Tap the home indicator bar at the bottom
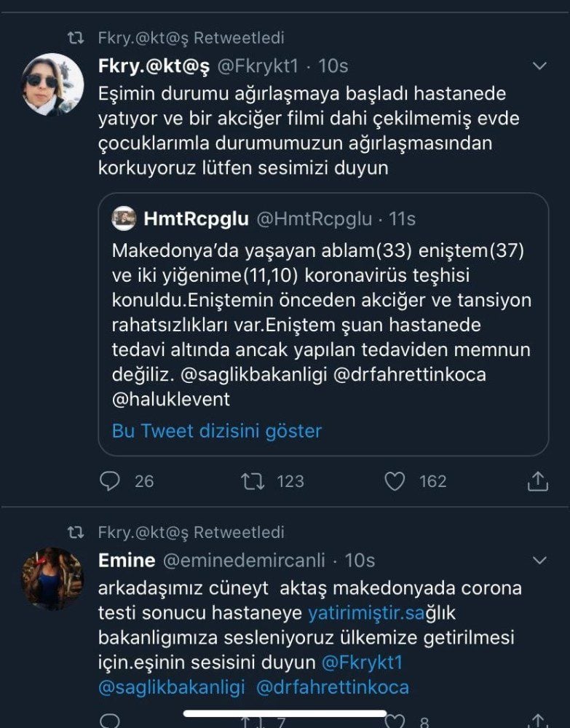 pos(285,713)
